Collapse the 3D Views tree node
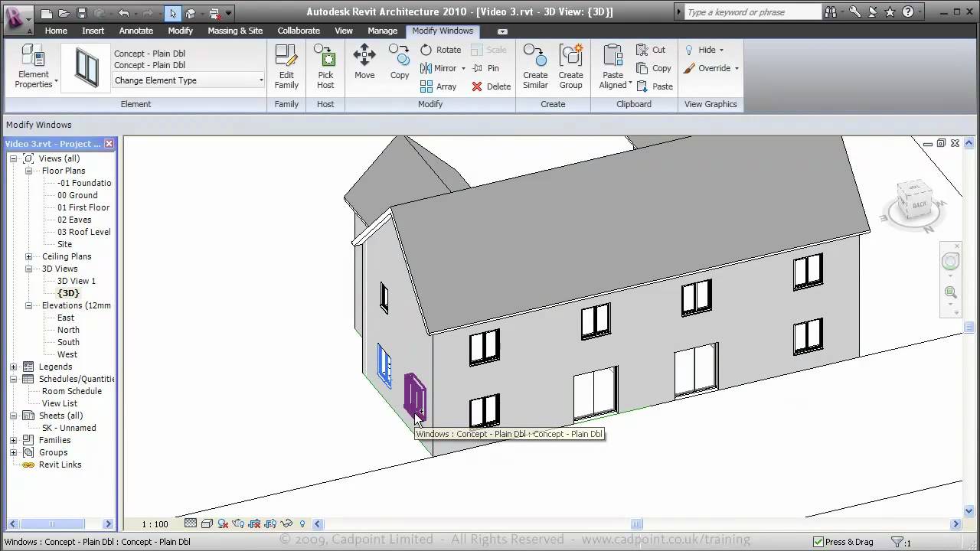Screen dimensions: 980x551 click(29, 269)
